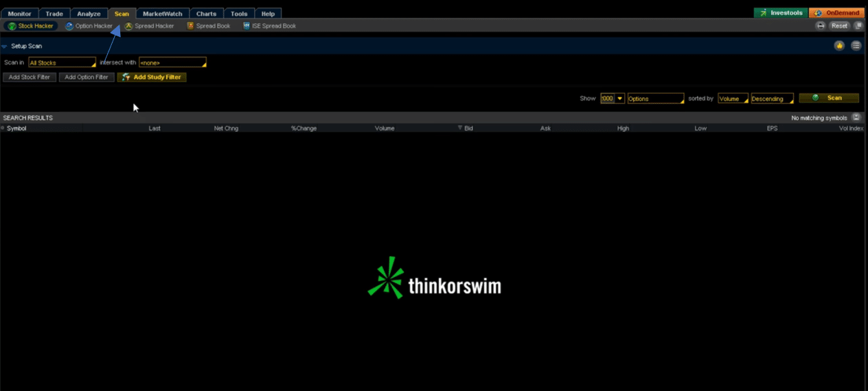Click Add Option Filter button
868x391 pixels.
click(x=87, y=77)
